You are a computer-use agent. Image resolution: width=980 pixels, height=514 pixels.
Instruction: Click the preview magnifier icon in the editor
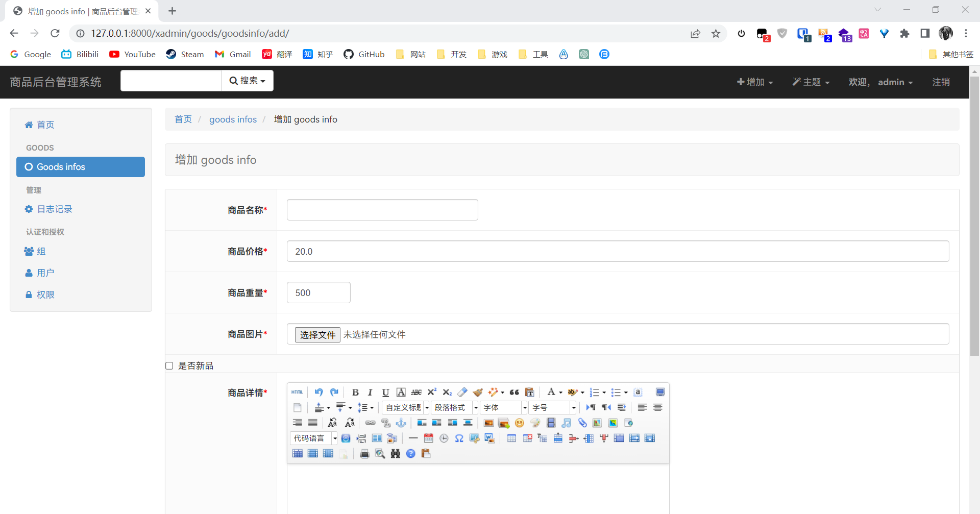(x=380, y=453)
